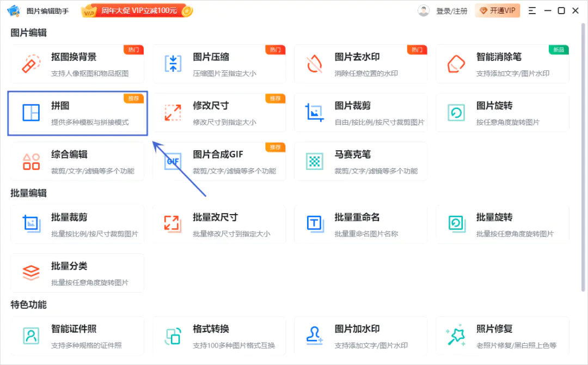Open the 批量分类 layers icon
Viewport: 588px width, 365px height.
(x=31, y=273)
